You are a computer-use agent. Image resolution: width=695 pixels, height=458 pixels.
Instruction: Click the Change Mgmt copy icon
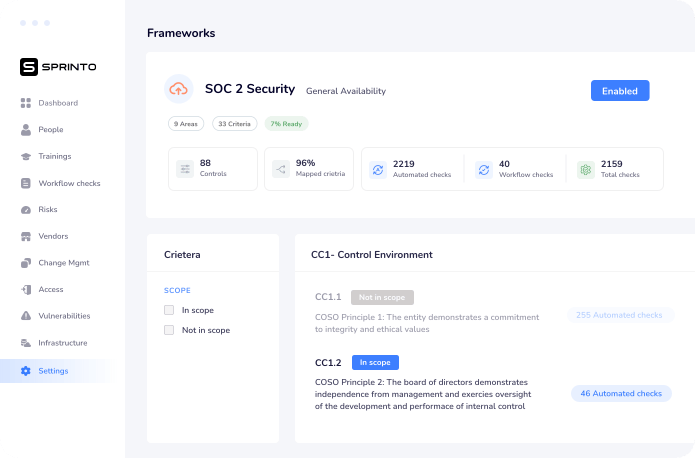pyautogui.click(x=26, y=263)
